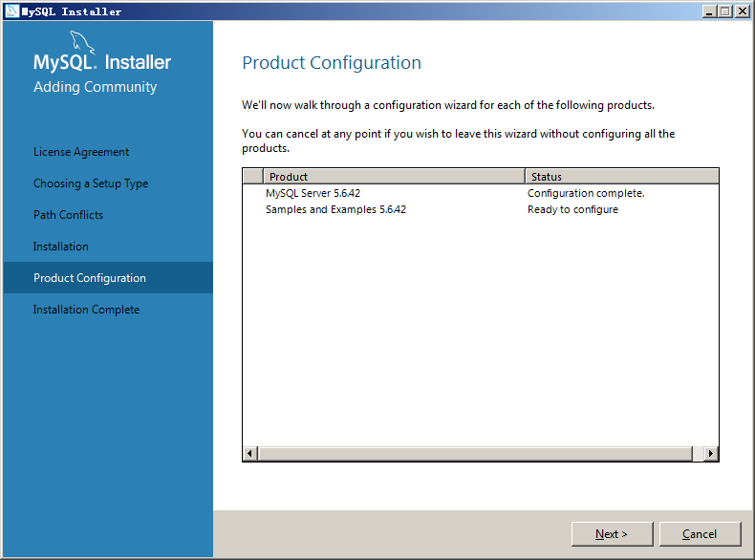Click the horizontal scrollbar left arrow
This screenshot has height=560, width=755.
pyautogui.click(x=249, y=453)
